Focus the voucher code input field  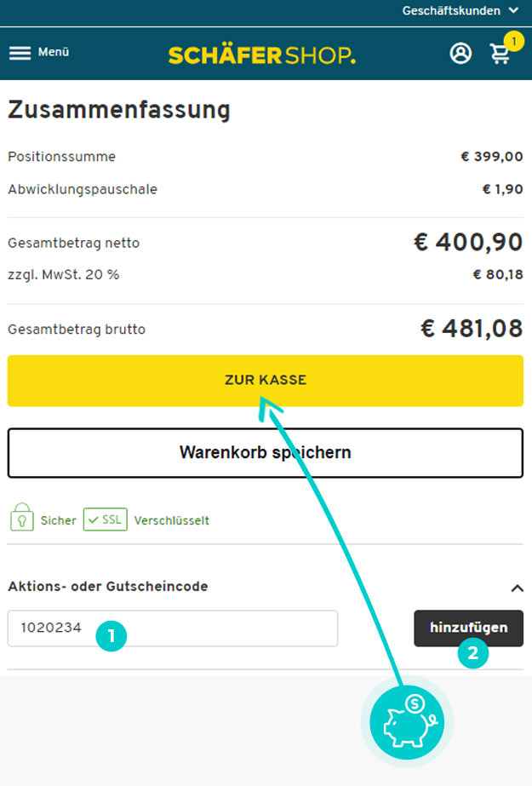pyautogui.click(x=173, y=628)
